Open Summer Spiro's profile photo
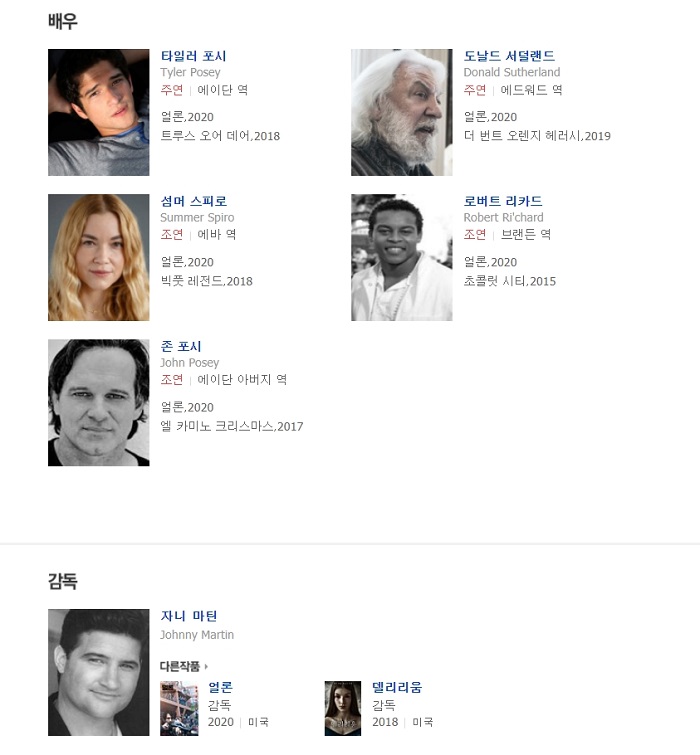This screenshot has width=700, height=755. click(x=99, y=257)
